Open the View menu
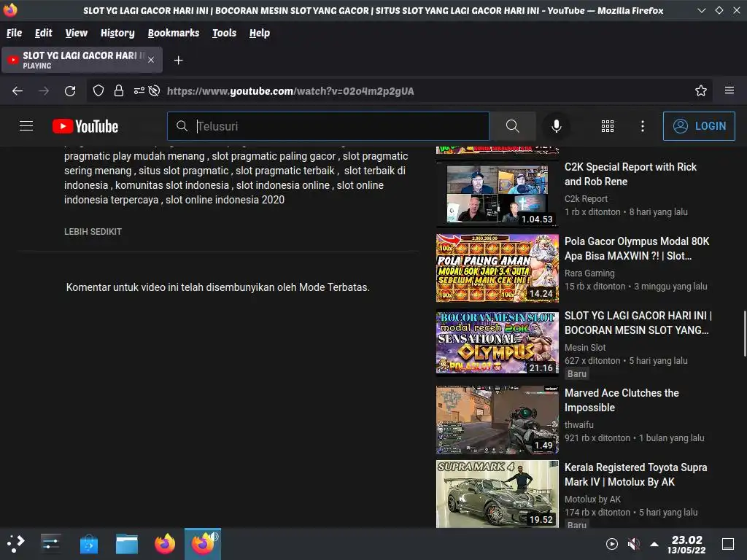The height and width of the screenshot is (560, 747). pyautogui.click(x=76, y=33)
